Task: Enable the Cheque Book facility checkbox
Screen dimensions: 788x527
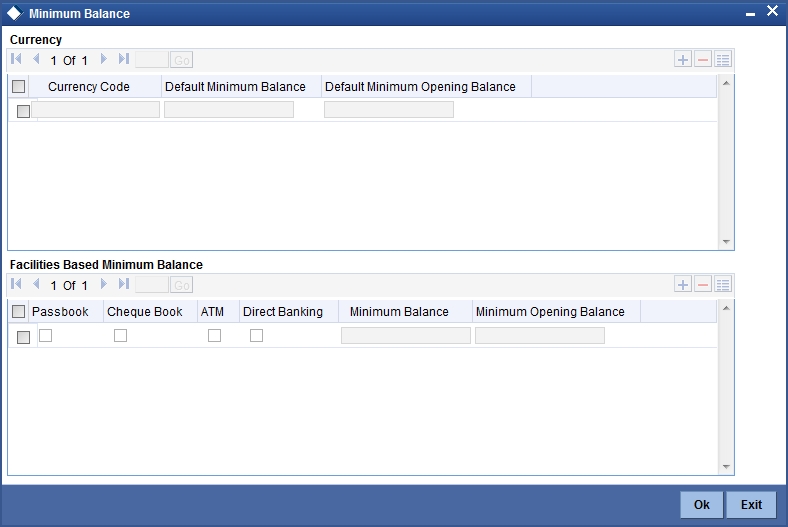Action: tap(121, 335)
